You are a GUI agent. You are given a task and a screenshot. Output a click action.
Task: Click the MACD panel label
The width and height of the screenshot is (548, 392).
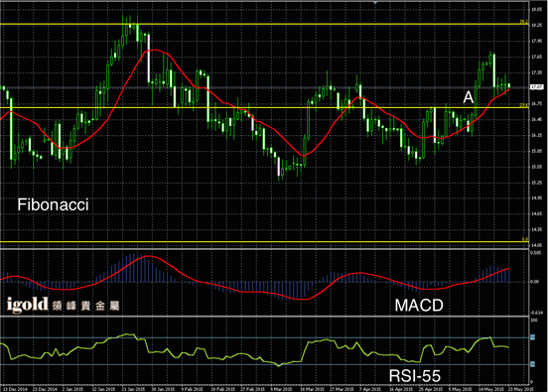(x=419, y=306)
